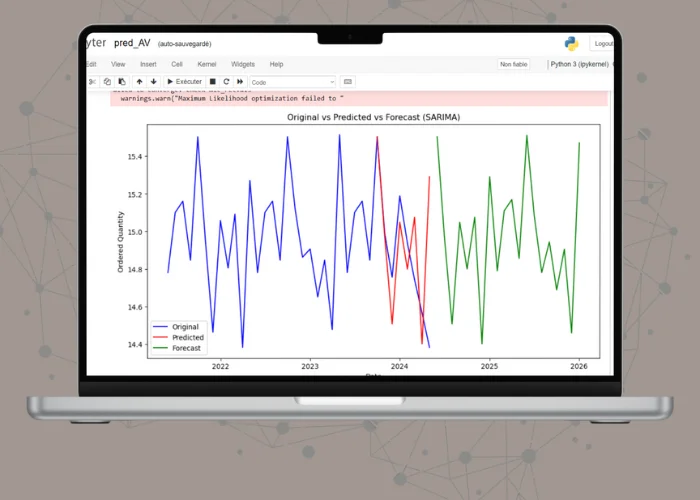Stop the kernel with the interrupt icon
This screenshot has width=700, height=500.
click(x=212, y=82)
